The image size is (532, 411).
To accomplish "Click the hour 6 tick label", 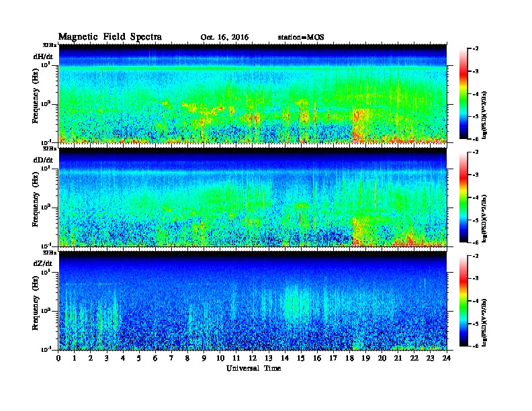I will [x=155, y=358].
